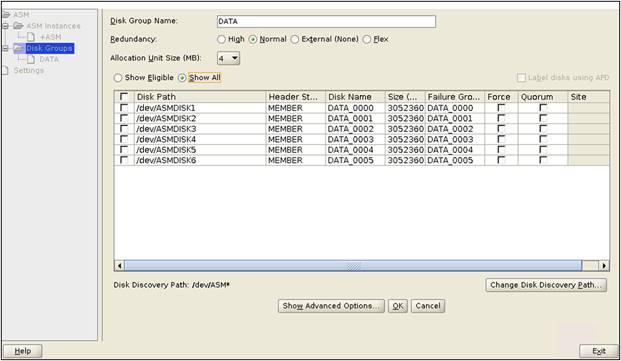Viewport: 621px width, 361px height.
Task: Select the Show Eligible radio button
Action: point(118,78)
